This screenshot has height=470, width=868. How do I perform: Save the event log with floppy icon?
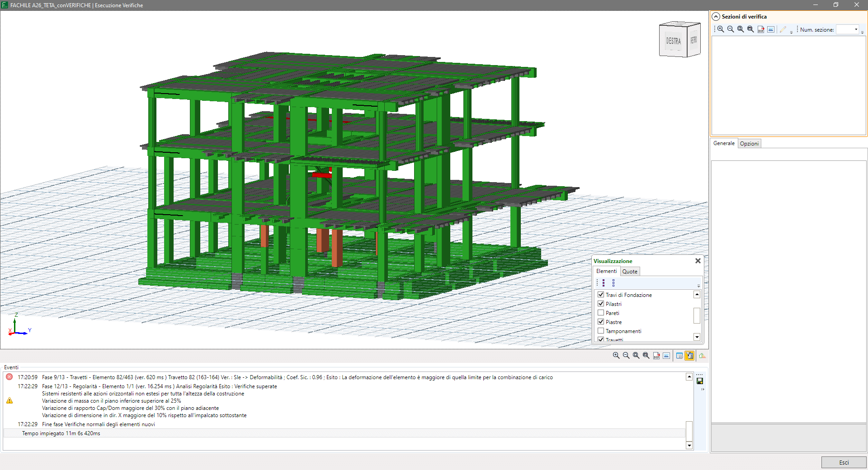700,381
